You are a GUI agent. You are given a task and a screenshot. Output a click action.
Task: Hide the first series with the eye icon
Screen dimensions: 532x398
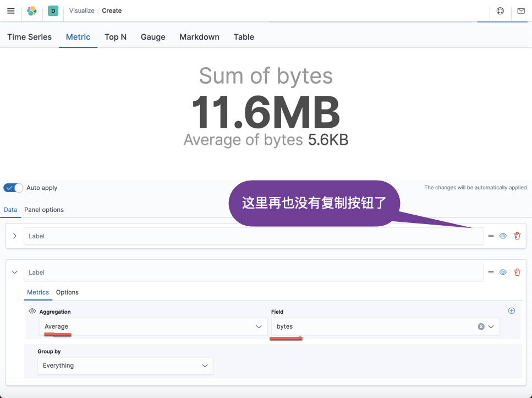pyautogui.click(x=502, y=236)
